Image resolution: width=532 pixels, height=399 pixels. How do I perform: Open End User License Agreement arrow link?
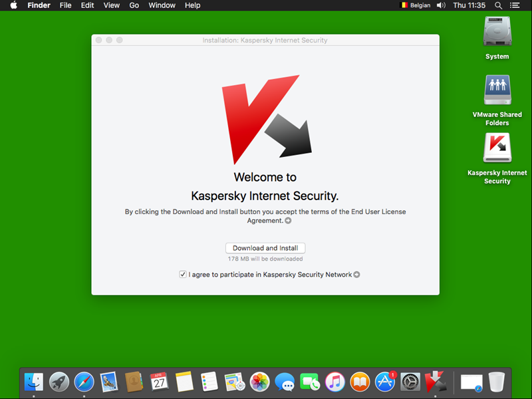click(288, 221)
